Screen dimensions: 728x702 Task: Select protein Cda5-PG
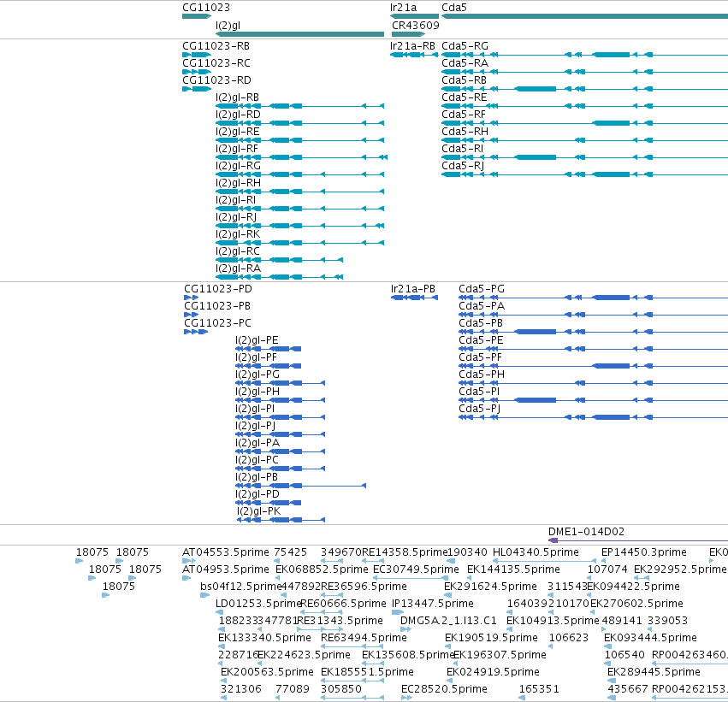(482, 289)
